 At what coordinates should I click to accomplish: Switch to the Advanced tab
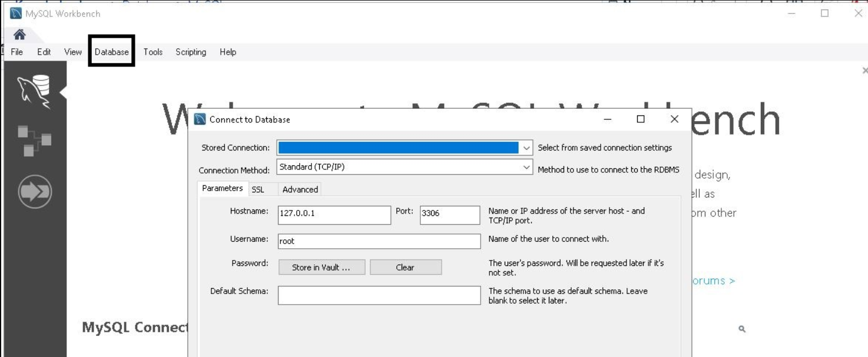click(x=300, y=189)
